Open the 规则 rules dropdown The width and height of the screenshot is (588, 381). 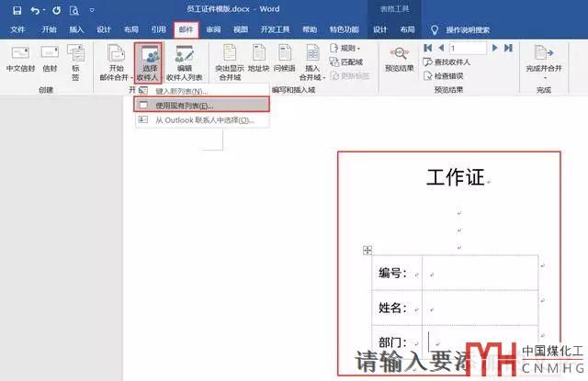click(x=345, y=49)
